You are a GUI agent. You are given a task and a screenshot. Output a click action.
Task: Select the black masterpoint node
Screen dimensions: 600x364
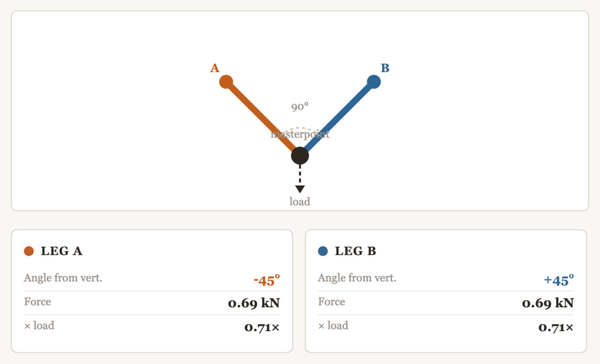(300, 156)
